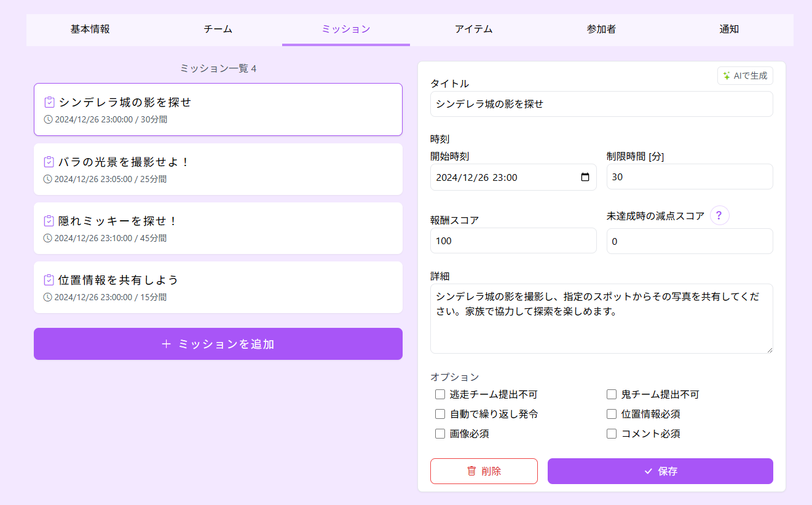Select the ミッション tab

pos(346,30)
